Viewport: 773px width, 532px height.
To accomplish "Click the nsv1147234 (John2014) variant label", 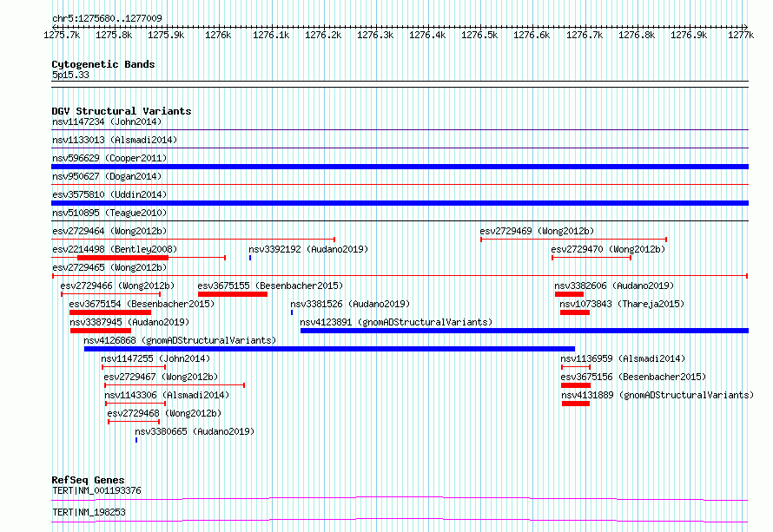I will (x=107, y=122).
